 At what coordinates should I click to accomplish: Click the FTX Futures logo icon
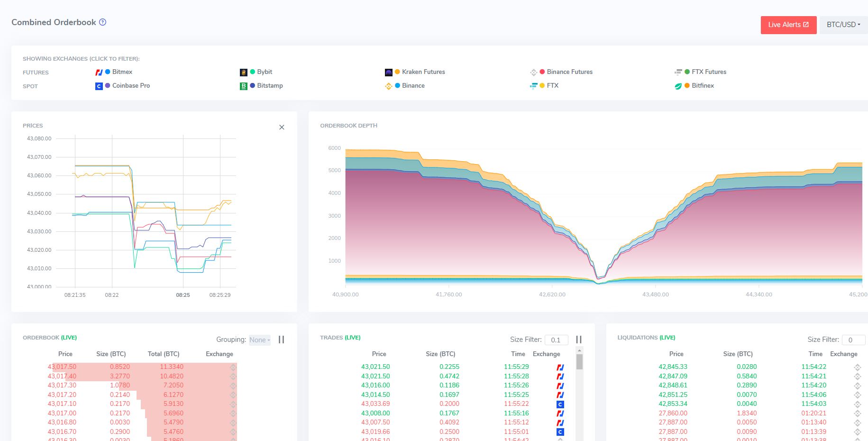(678, 73)
